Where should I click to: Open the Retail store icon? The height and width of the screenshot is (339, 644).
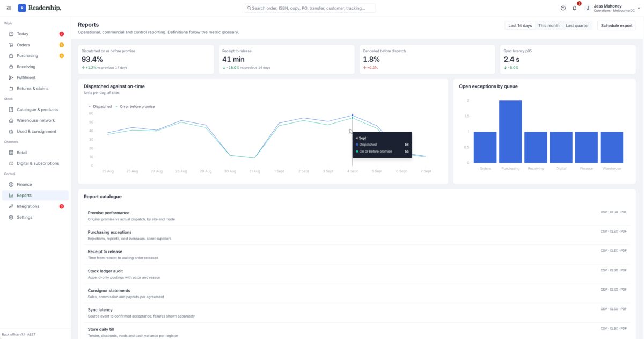pyautogui.click(x=11, y=153)
